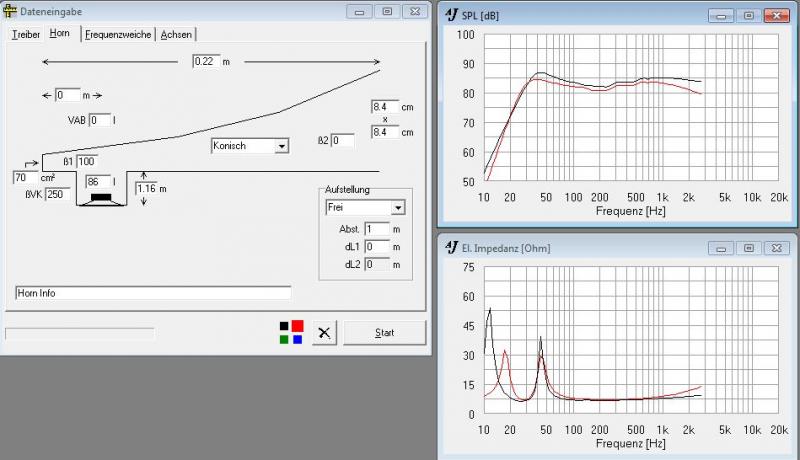Switch to the Treiber tab

(x=26, y=34)
